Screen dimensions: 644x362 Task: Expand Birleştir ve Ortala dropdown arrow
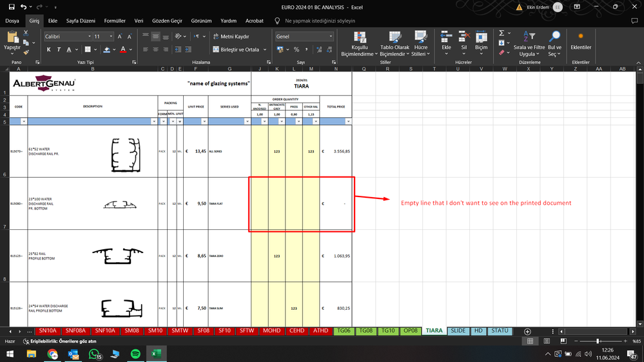pyautogui.click(x=265, y=50)
